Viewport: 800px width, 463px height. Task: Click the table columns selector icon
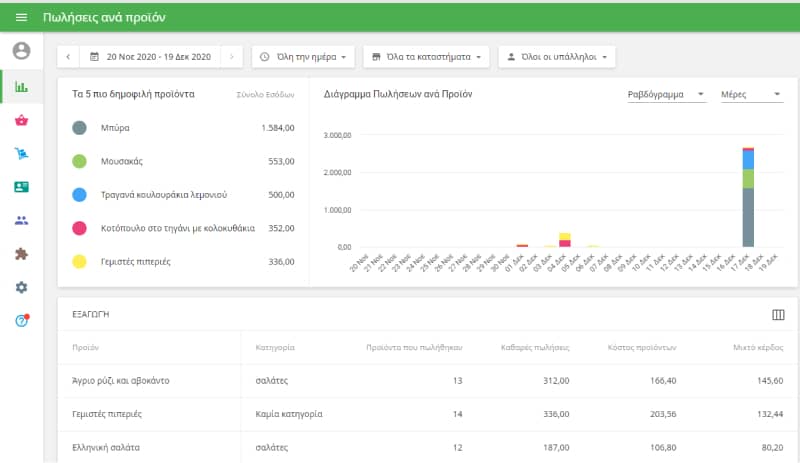pos(778,315)
